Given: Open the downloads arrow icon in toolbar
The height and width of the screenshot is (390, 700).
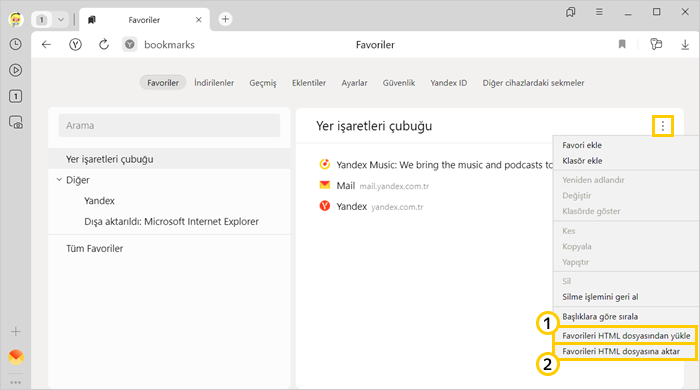Looking at the screenshot, I should (685, 45).
